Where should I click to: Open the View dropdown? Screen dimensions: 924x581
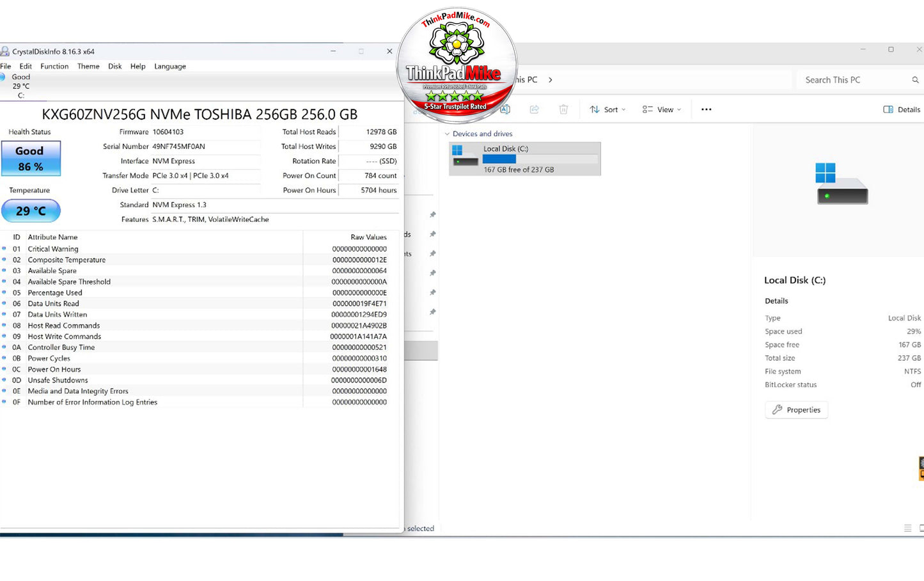coord(662,109)
